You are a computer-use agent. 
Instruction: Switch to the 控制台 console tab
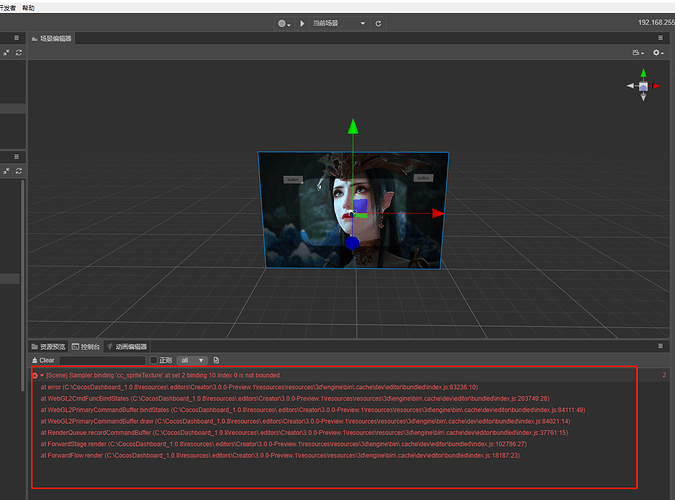pyautogui.click(x=86, y=347)
